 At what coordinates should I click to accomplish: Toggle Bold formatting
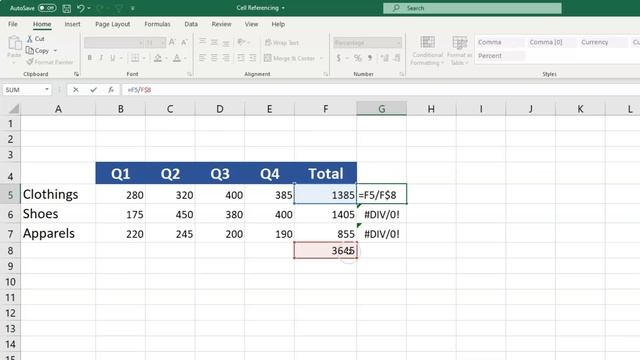[x=90, y=58]
